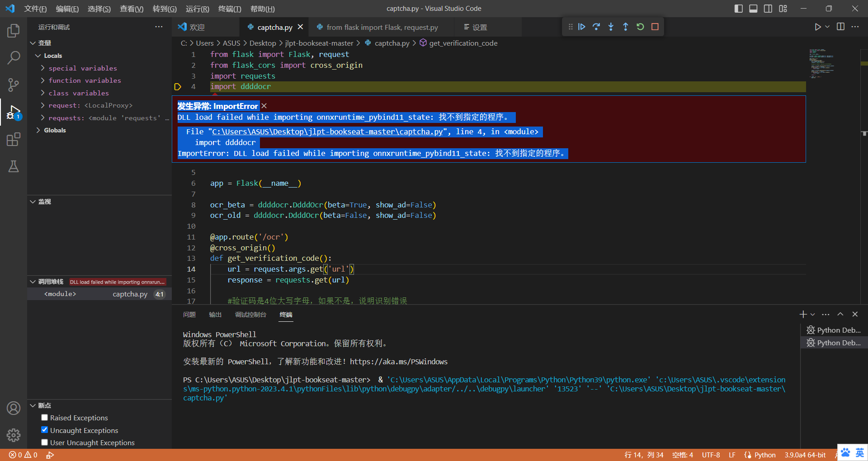
Task: Enable User Uncaught Exceptions breakpoint
Action: click(x=44, y=442)
